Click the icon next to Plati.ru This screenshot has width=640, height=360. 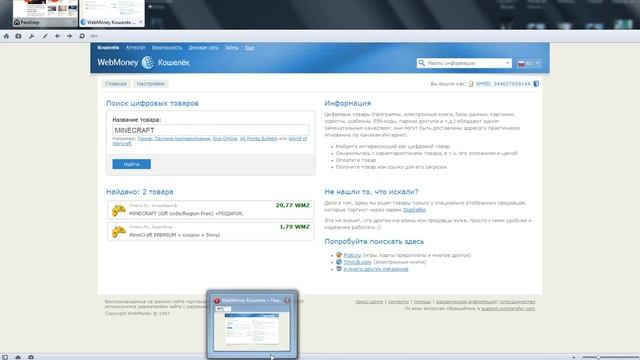339,255
